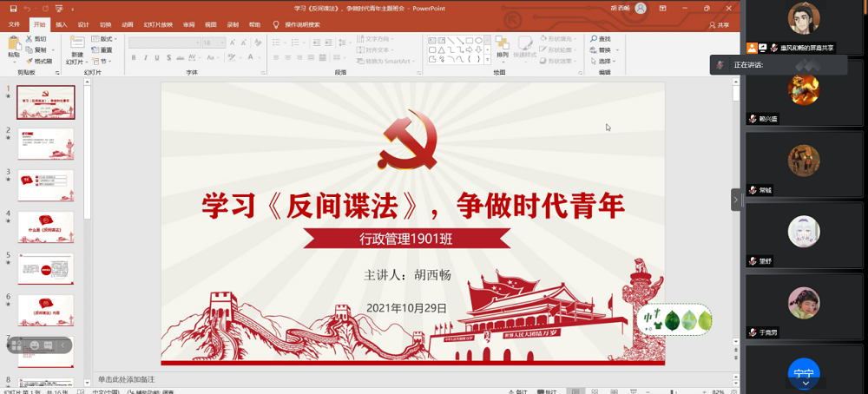This screenshot has width=868, height=394.
Task: Select slide 4 thumbnail in slide panel
Action: pyautogui.click(x=46, y=227)
